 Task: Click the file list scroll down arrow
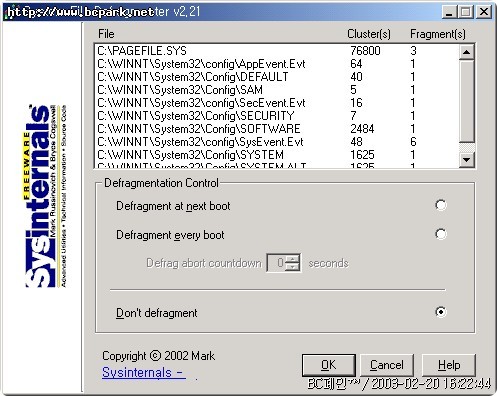pyautogui.click(x=467, y=160)
